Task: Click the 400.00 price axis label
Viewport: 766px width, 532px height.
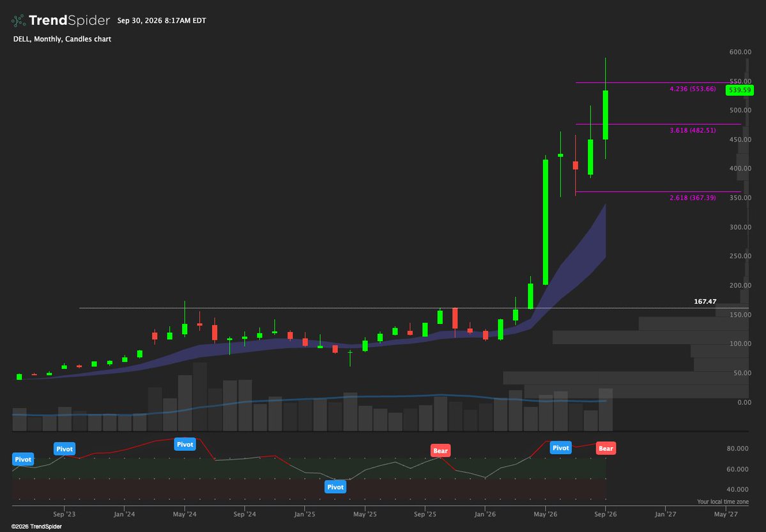Action: pyautogui.click(x=740, y=168)
